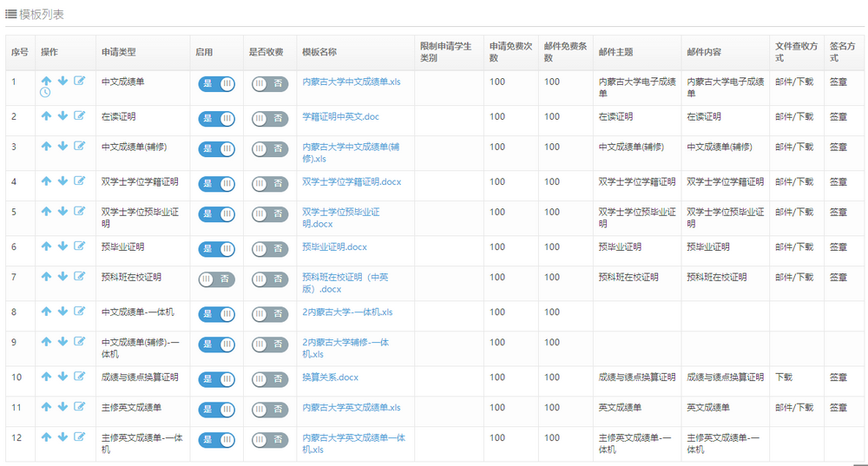Move row 8 中文成绩单-一体机 up

tap(46, 312)
